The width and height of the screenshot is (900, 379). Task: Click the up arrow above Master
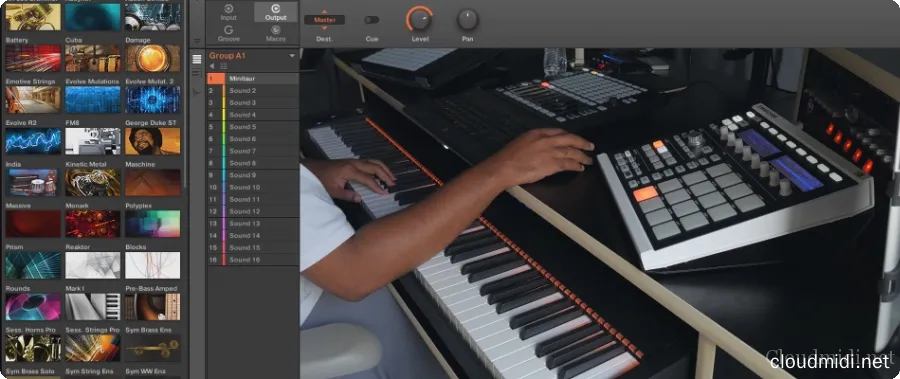pos(324,11)
